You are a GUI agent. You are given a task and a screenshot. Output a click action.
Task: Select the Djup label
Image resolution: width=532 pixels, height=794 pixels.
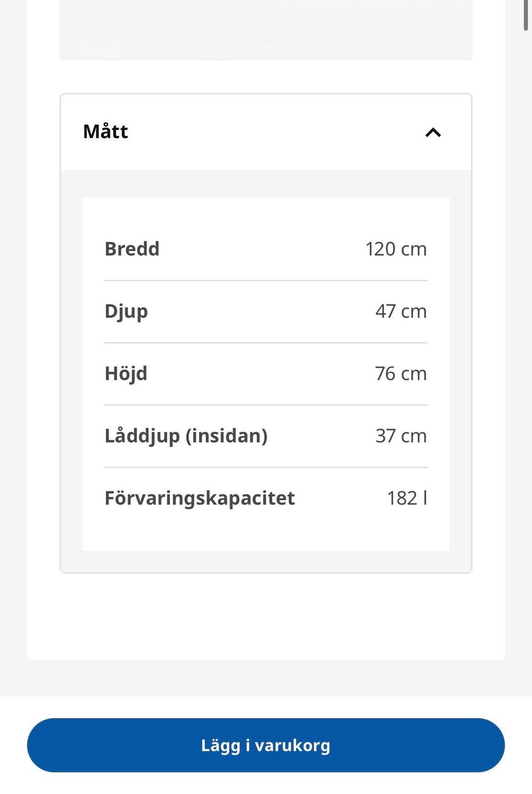(126, 312)
